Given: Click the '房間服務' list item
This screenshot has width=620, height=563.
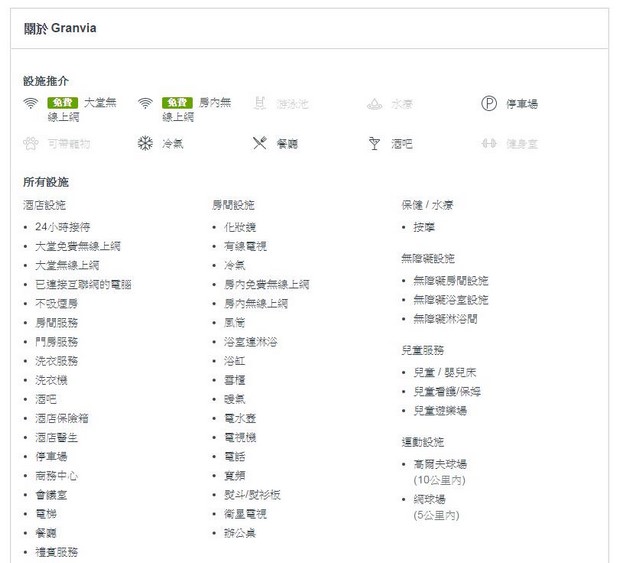Looking at the screenshot, I should tap(57, 323).
